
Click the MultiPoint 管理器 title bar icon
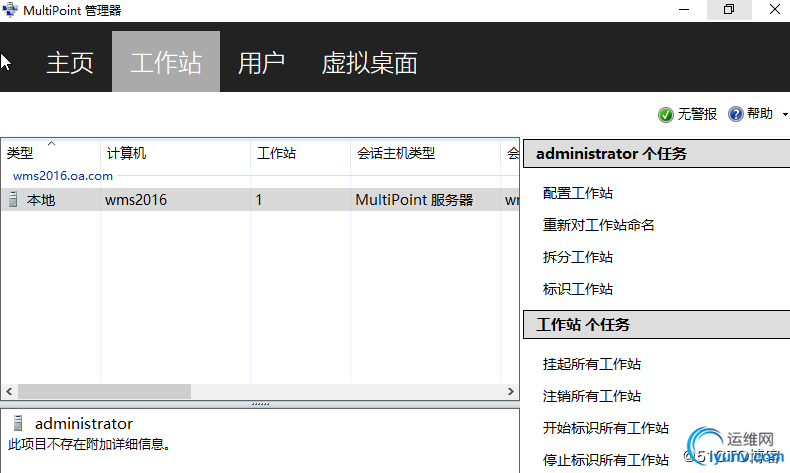(x=10, y=10)
